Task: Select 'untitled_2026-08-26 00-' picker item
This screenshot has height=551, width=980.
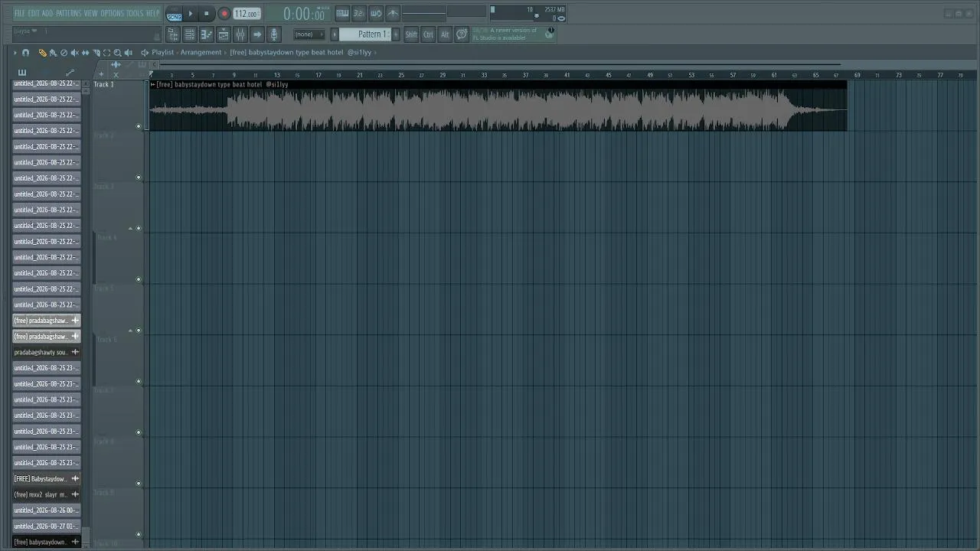Action: (x=47, y=510)
